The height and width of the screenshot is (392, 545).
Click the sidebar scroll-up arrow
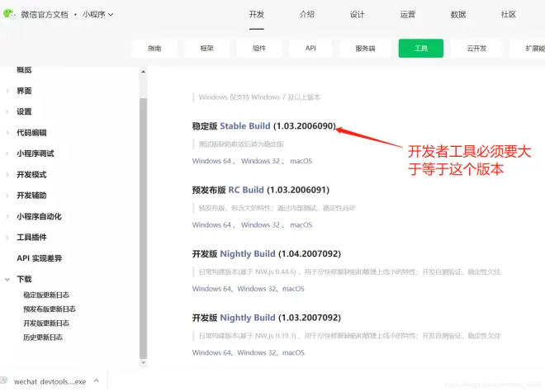tap(143, 72)
